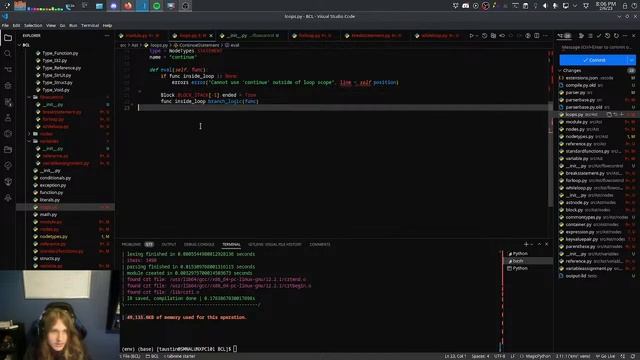Viewport: 640px width, 360px height.
Task: Click the Run Python File play icon
Action: pyautogui.click(x=471, y=36)
